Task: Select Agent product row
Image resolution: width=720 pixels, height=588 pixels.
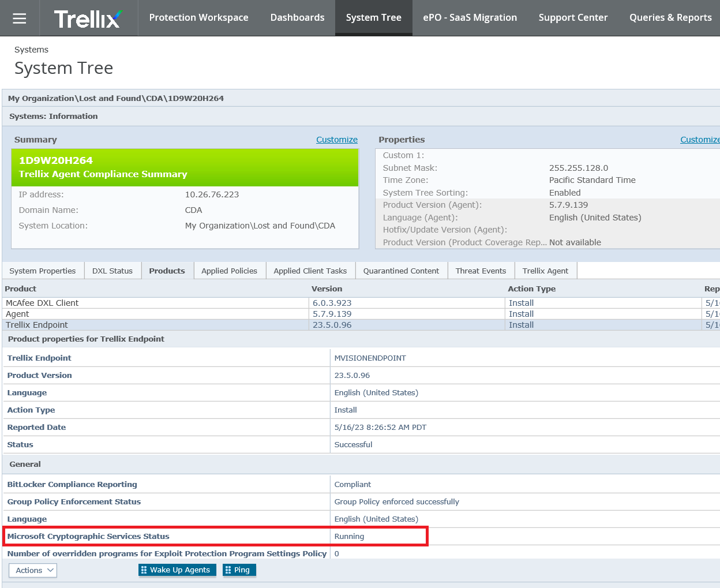Action: coord(361,314)
